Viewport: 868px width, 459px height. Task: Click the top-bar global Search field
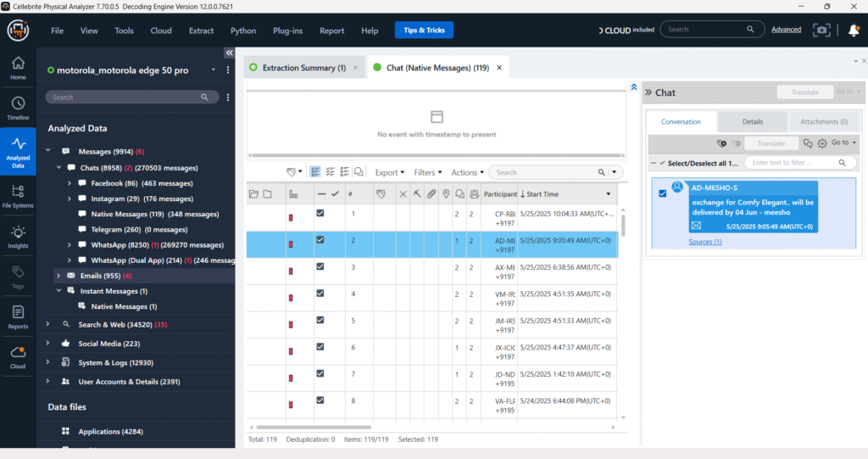click(712, 30)
